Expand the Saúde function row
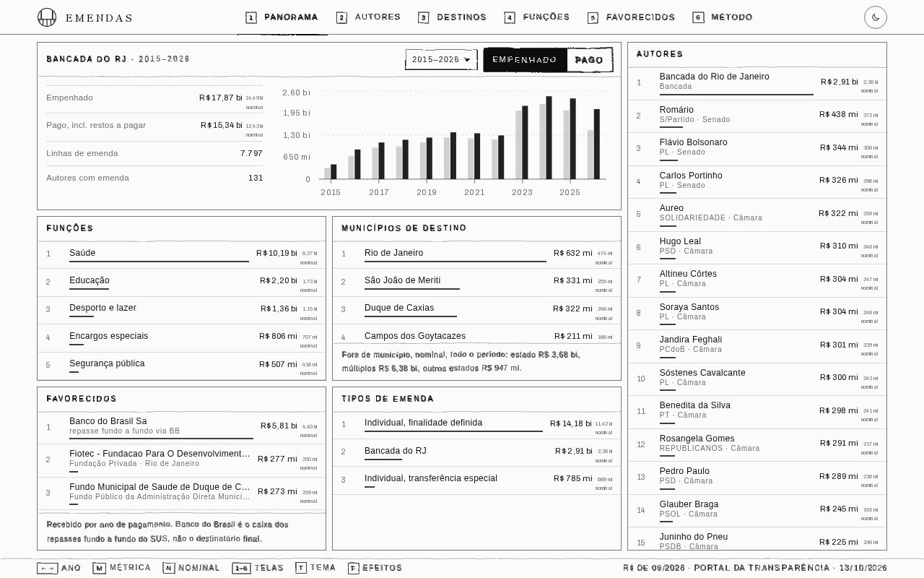Screen dimensions: 924x578 181,254
